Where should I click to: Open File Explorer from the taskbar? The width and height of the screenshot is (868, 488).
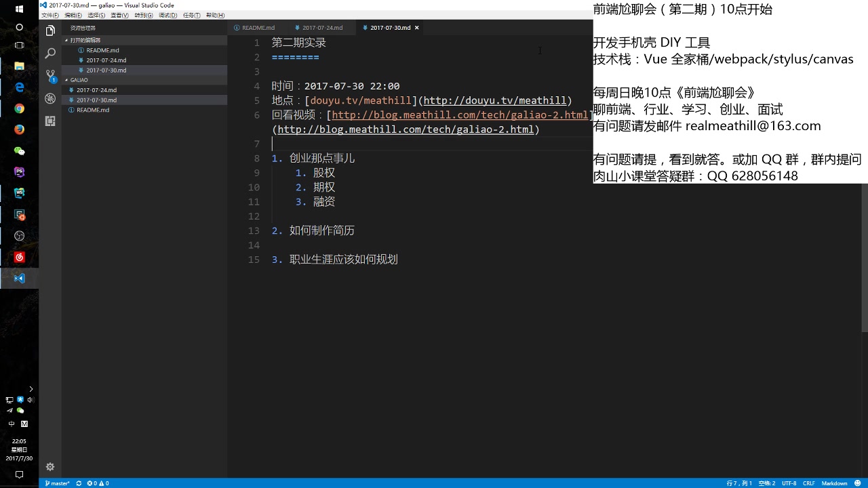19,66
